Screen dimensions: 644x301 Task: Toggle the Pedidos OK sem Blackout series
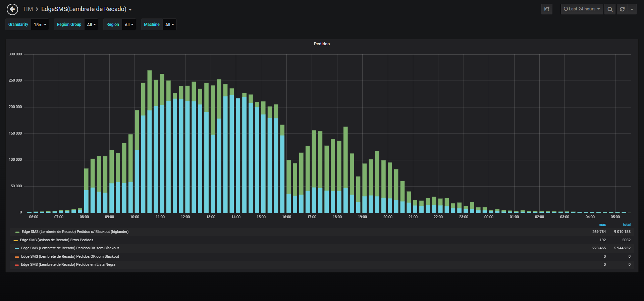coord(70,248)
